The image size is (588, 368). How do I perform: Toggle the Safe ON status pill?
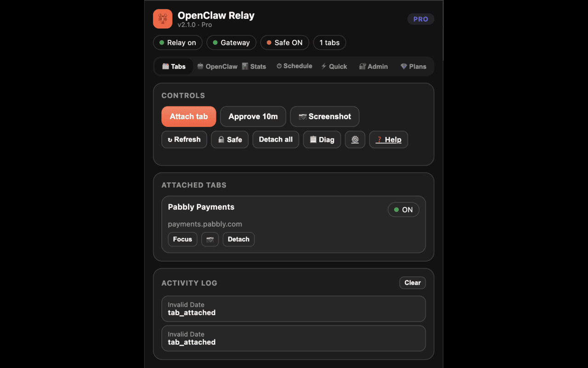(285, 43)
